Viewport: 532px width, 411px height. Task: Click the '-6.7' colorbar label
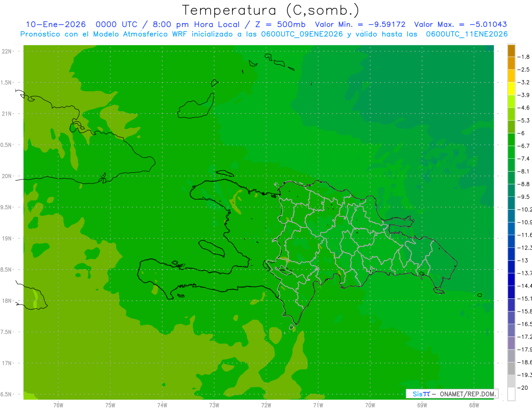(524, 146)
